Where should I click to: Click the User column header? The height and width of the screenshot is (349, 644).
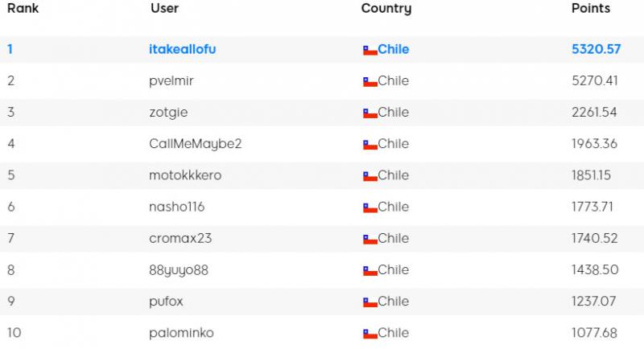pos(165,8)
